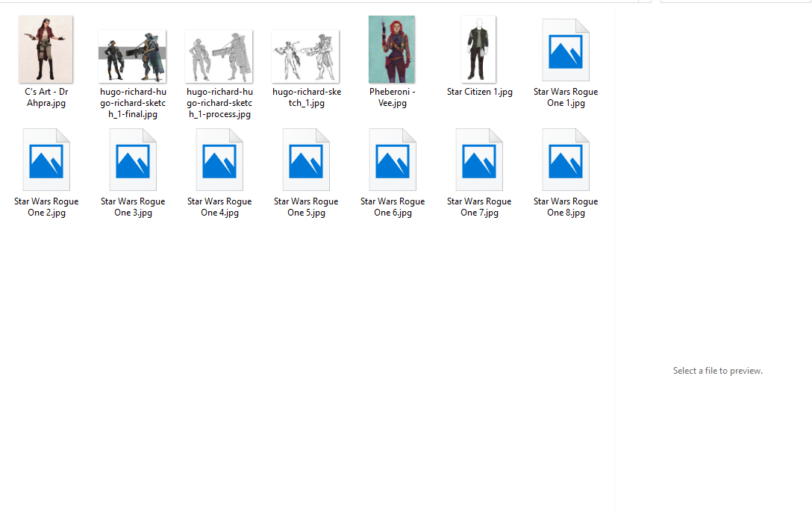Click the label 'Star Wars Rogue One 7.jpg'

479,207
